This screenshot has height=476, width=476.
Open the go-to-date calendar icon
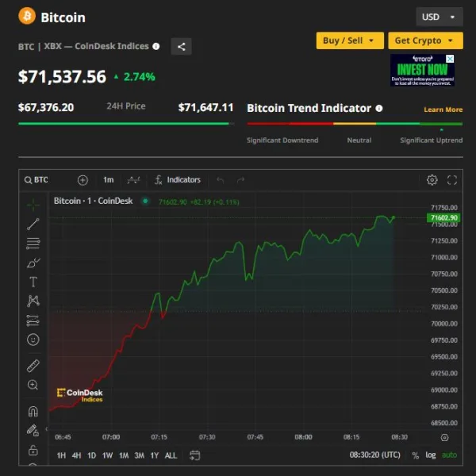click(194, 455)
